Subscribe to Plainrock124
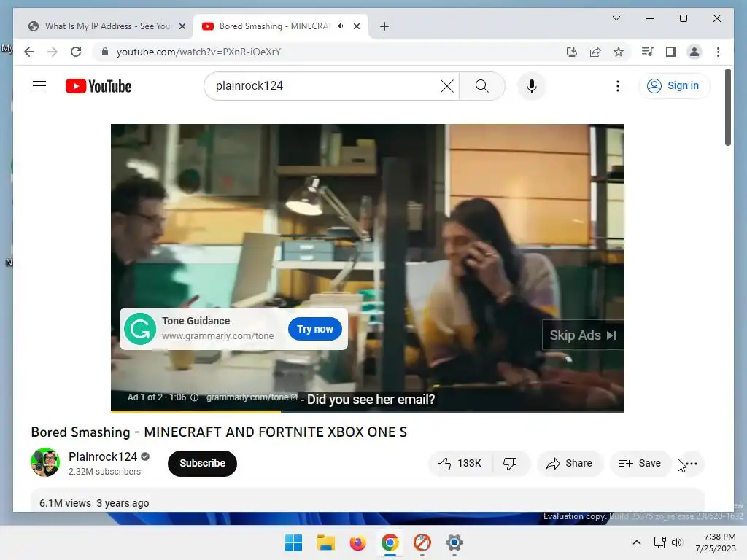The image size is (747, 560). click(x=203, y=463)
